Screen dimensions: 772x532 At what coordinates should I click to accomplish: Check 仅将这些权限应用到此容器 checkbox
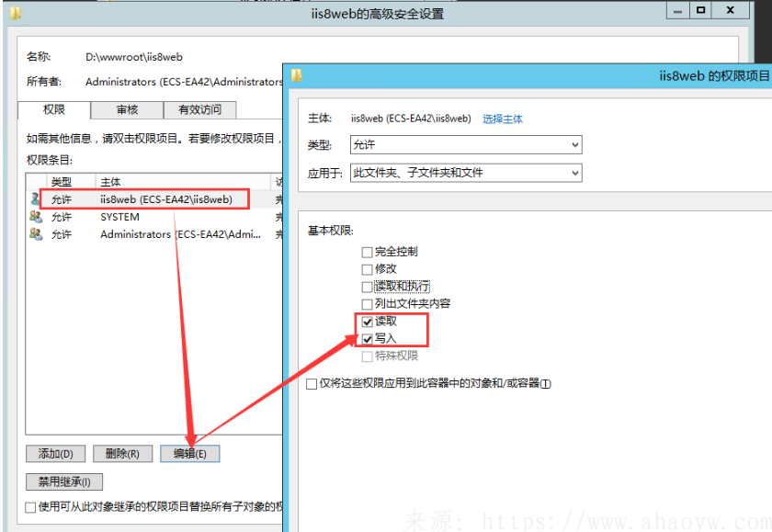(312, 384)
